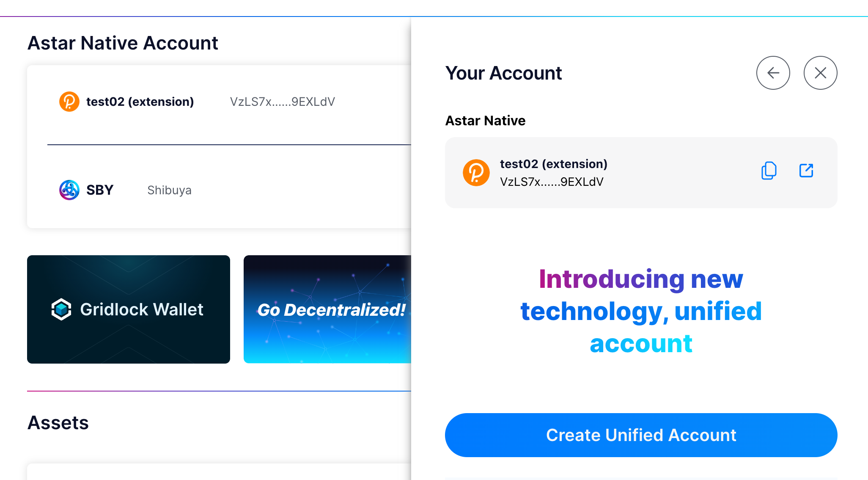Click the Gridlock Wallet hexagon logo
The width and height of the screenshot is (868, 480).
(61, 309)
